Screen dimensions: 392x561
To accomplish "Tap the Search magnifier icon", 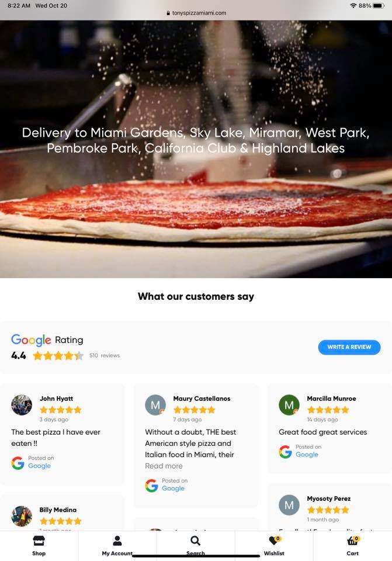I will click(x=195, y=541).
